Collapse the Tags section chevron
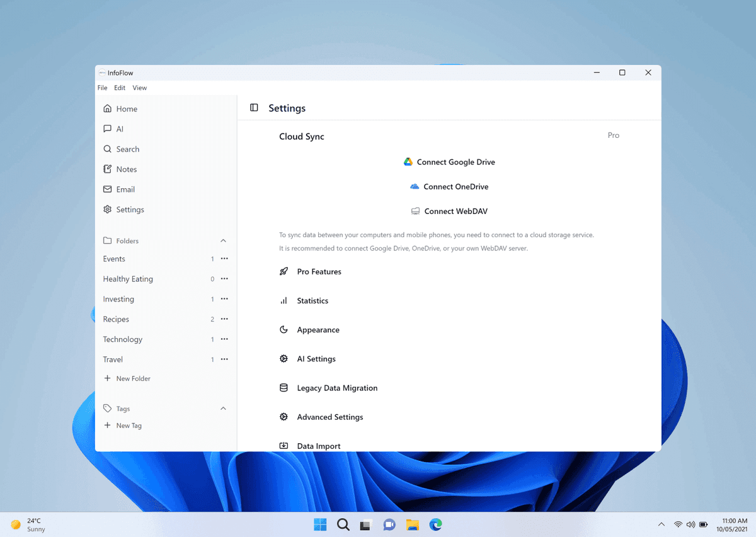 [223, 409]
